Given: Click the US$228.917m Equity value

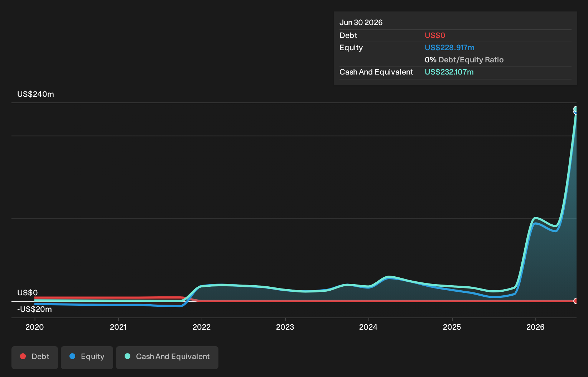Looking at the screenshot, I should 449,48.
